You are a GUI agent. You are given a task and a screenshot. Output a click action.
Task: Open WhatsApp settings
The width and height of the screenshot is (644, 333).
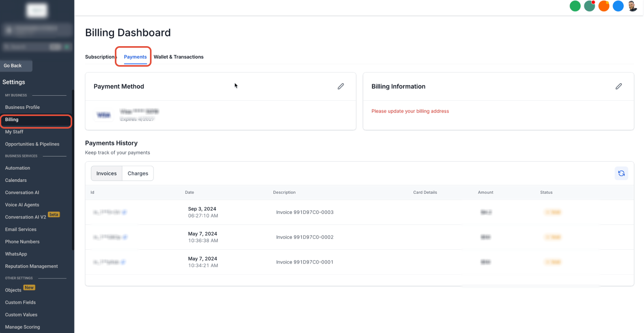pos(16,254)
